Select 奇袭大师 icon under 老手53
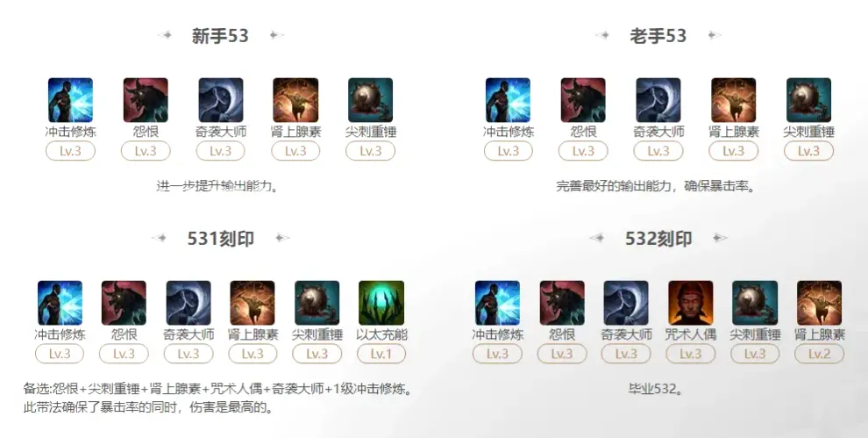This screenshot has height=438, width=868. click(x=658, y=100)
